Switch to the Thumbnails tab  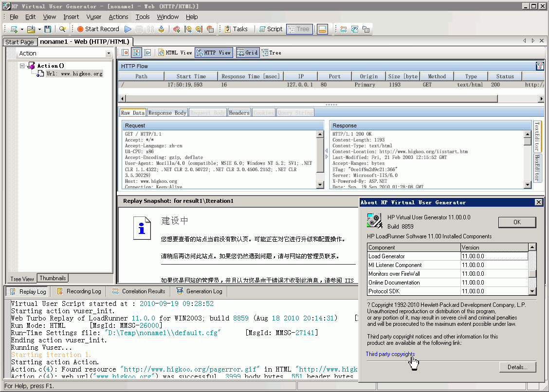click(53, 278)
